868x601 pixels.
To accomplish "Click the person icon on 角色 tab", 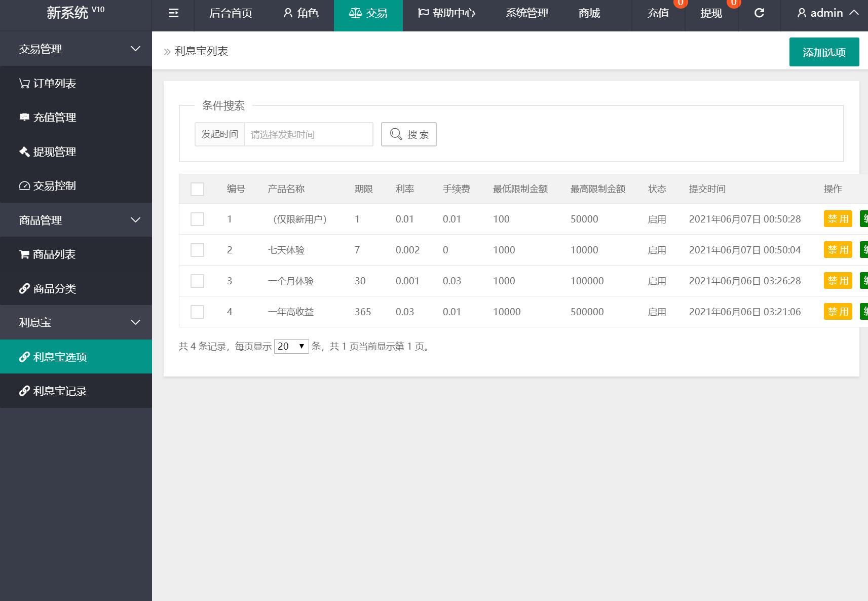I will point(288,13).
